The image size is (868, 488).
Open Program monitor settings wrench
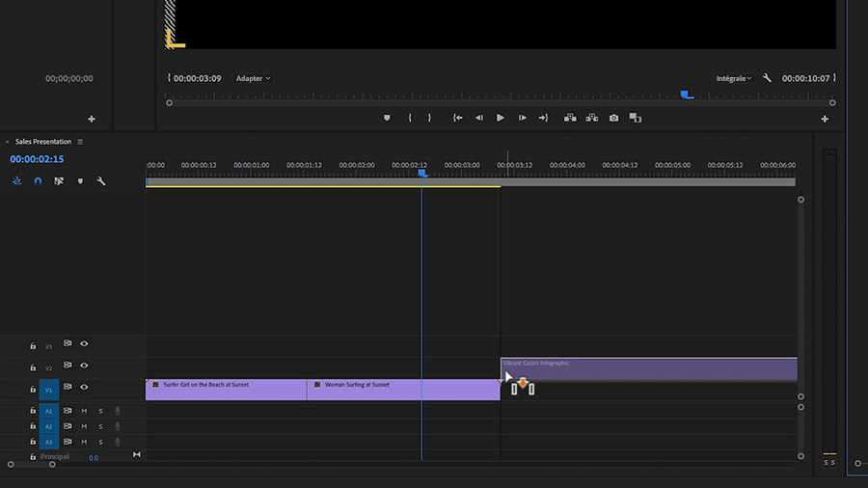point(767,78)
